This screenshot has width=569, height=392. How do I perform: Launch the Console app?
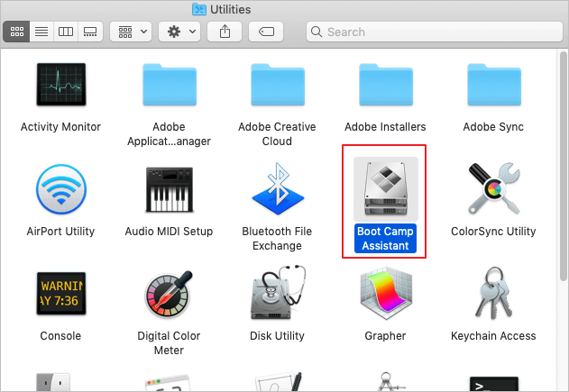pyautogui.click(x=60, y=296)
